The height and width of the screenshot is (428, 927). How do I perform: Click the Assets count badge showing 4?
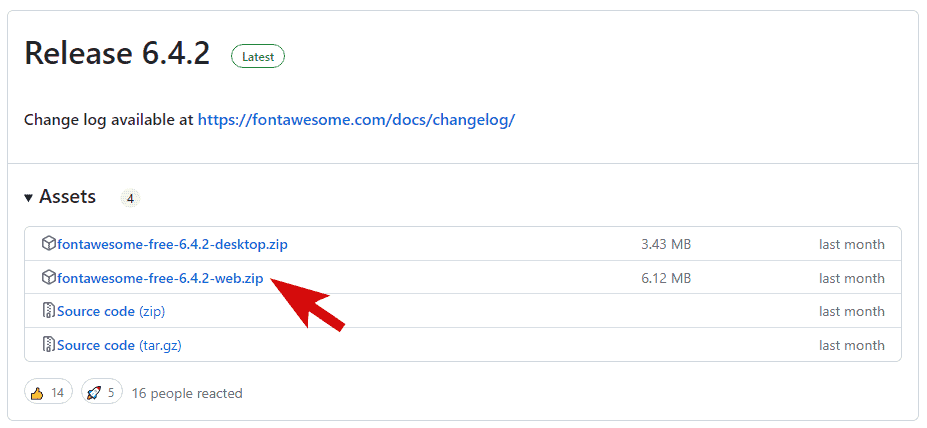130,198
